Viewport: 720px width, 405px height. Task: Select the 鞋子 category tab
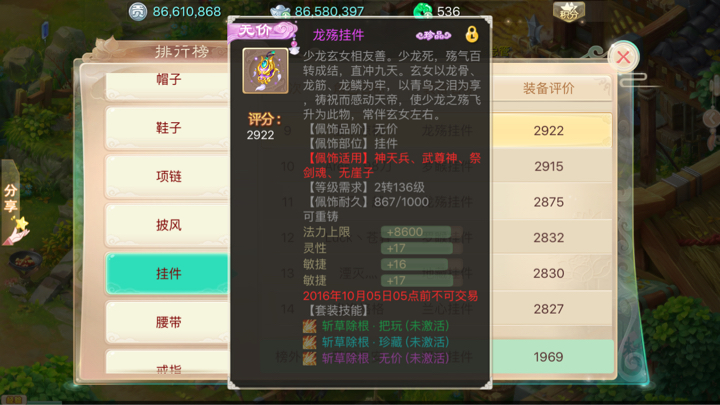[168, 128]
